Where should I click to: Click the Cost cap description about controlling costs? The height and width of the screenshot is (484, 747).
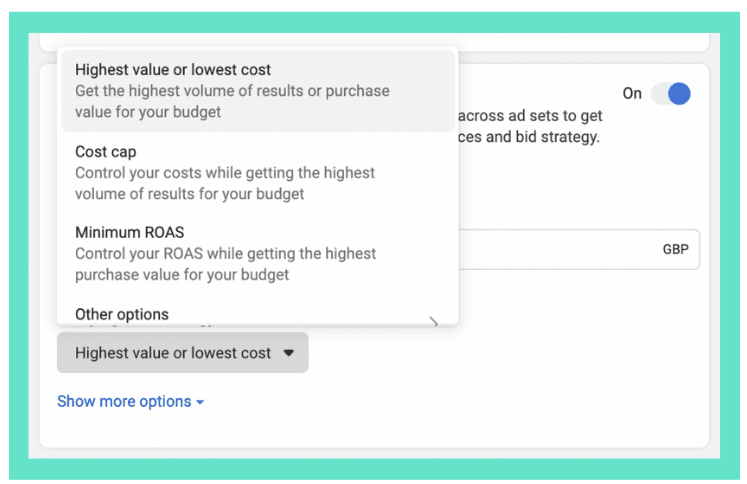click(225, 183)
